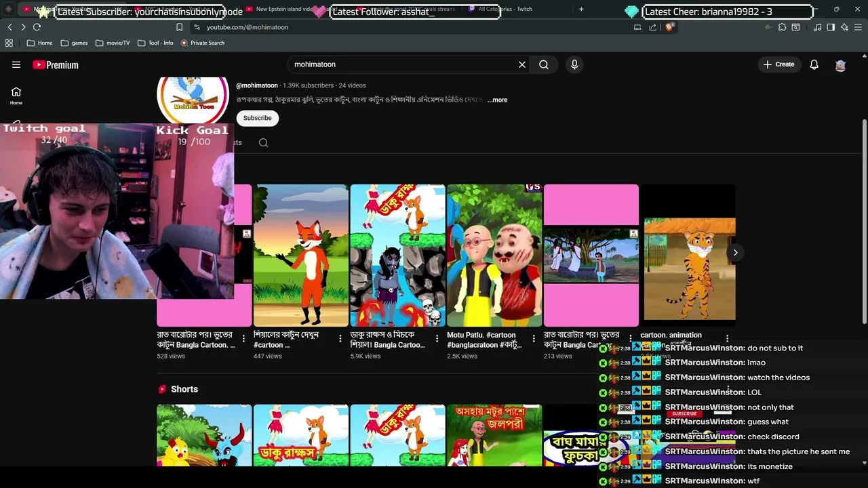Open the Brave main menu
Screen dimensions: 868x488
pyautogui.click(x=859, y=27)
